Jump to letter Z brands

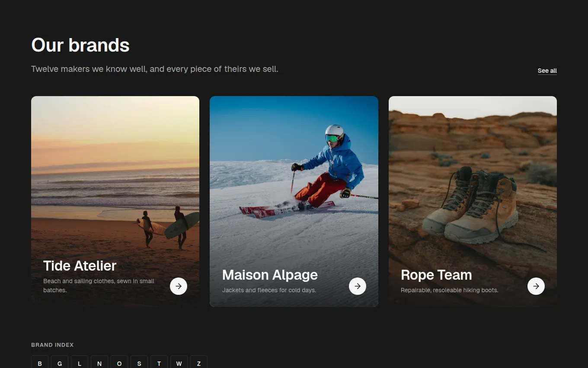tap(199, 362)
